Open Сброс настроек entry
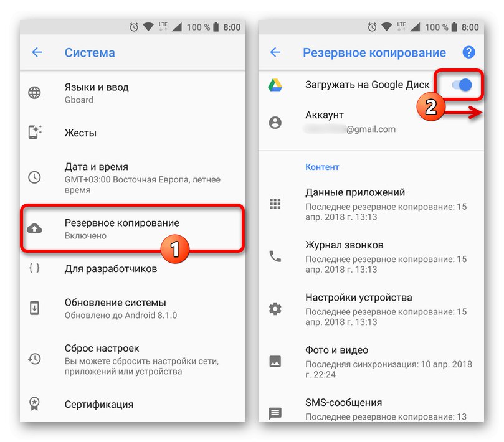504x442 pixels. point(133,359)
